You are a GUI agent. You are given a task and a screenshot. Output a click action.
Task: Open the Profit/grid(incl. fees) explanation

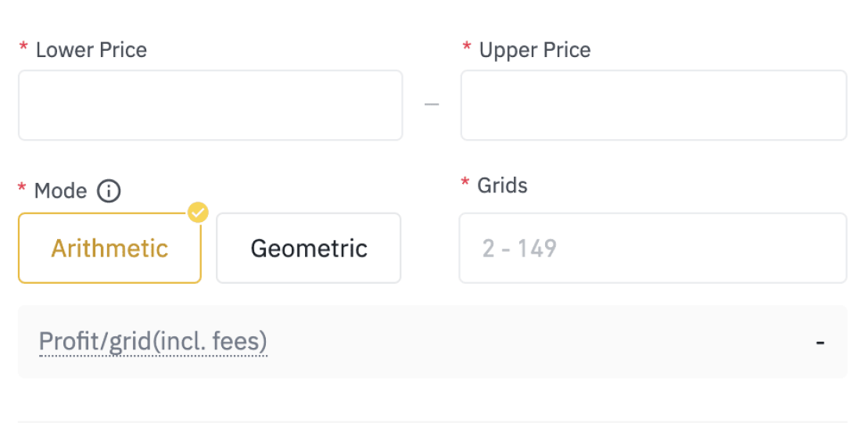click(x=153, y=342)
